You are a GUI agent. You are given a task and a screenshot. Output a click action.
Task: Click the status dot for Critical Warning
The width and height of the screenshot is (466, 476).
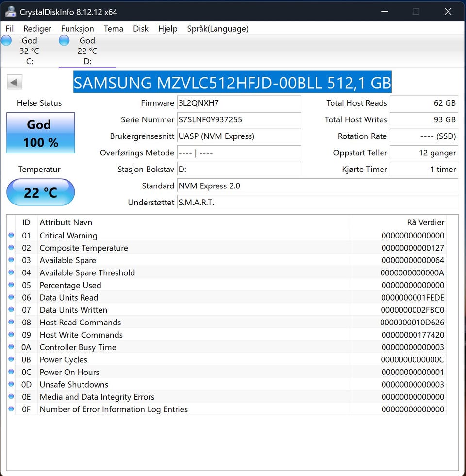11,235
